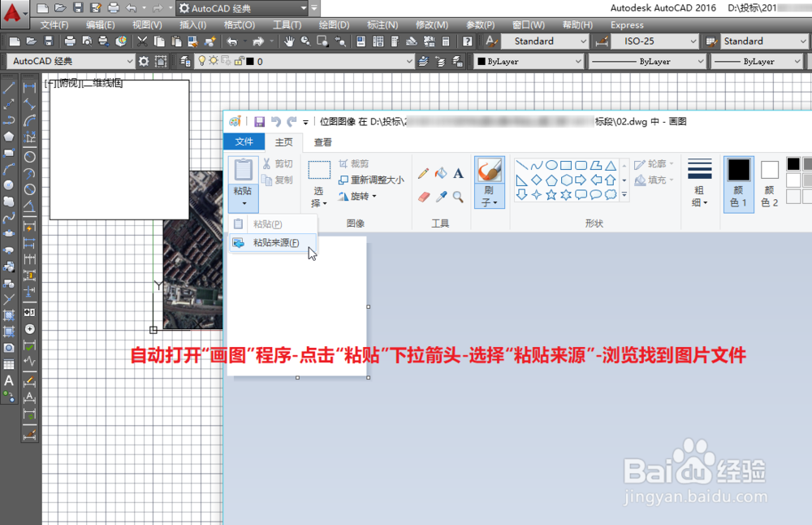Click the AutoCAD quick access open folder icon
The image size is (812, 525).
(60, 8)
